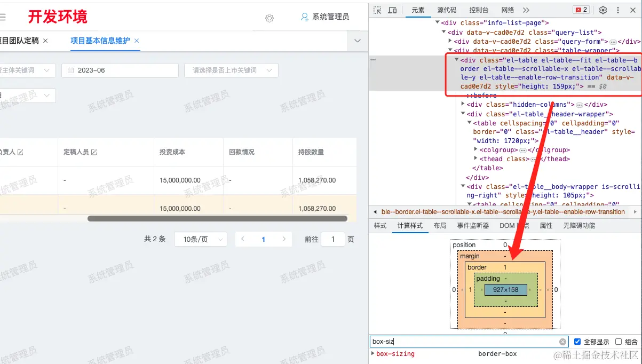
Task: Open the 样式 styles sub-tab
Action: [380, 226]
